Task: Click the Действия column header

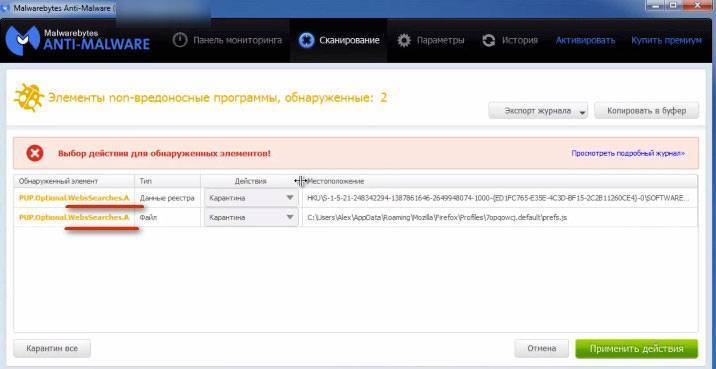Action: [x=250, y=181]
